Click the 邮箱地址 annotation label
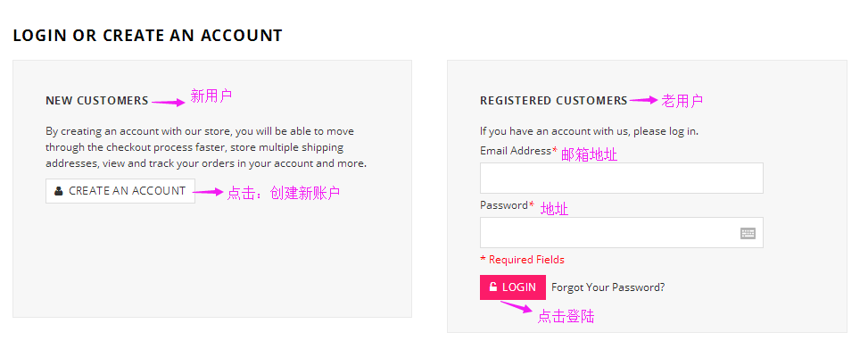The height and width of the screenshot is (341, 868). coord(589,154)
